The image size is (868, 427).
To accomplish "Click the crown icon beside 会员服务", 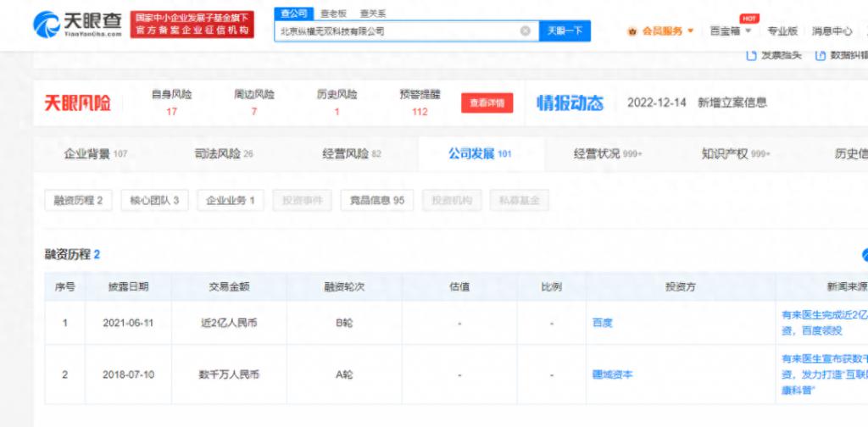I will tap(632, 31).
